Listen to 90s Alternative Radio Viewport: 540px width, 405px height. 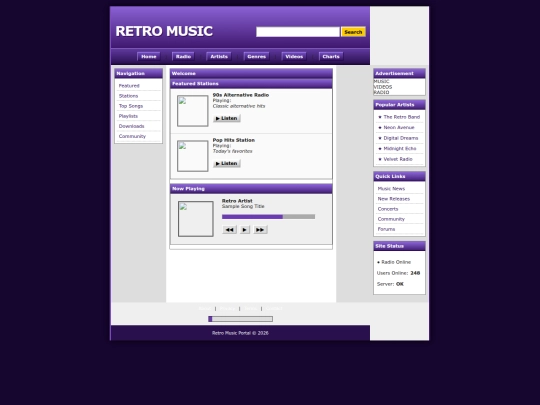[x=227, y=118]
